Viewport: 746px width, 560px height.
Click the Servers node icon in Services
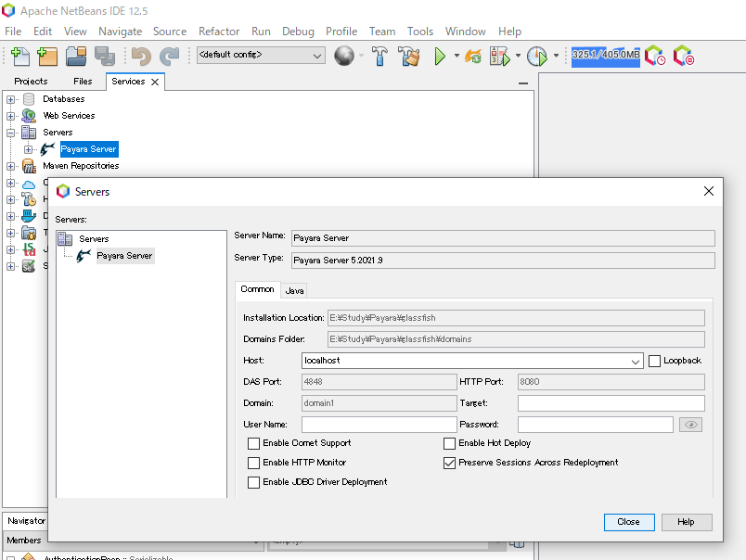point(29,133)
